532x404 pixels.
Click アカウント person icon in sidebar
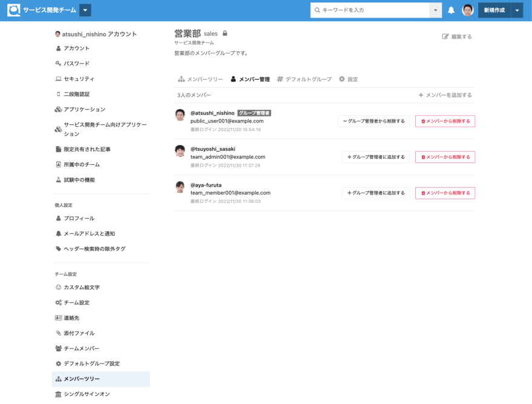59,48
